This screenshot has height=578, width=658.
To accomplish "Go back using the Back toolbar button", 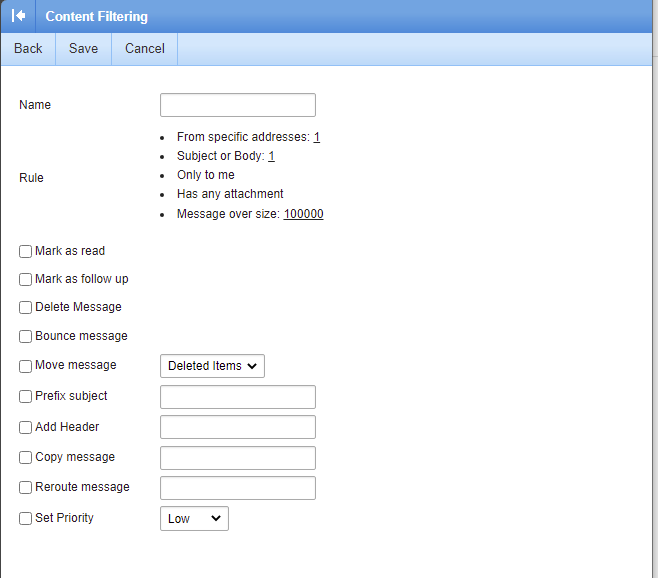I will pos(28,49).
